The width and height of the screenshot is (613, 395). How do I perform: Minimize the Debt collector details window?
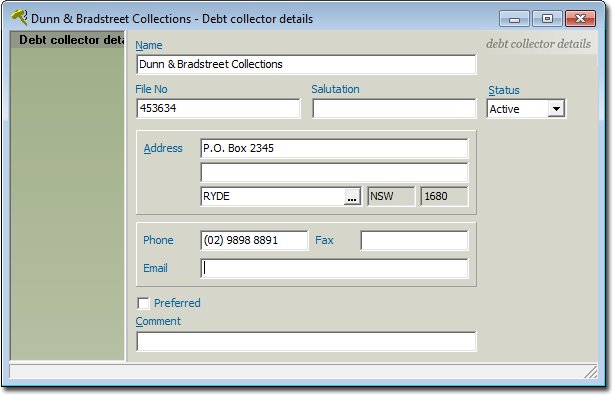(x=514, y=19)
